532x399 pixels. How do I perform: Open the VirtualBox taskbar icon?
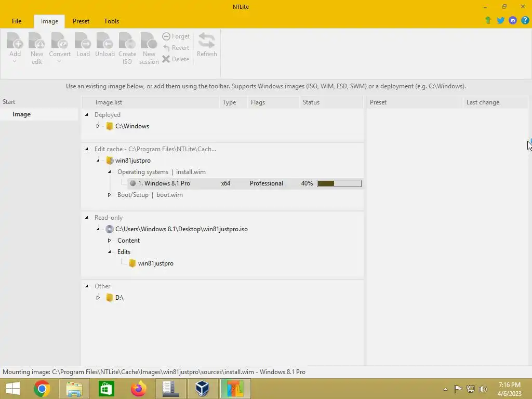coord(202,389)
